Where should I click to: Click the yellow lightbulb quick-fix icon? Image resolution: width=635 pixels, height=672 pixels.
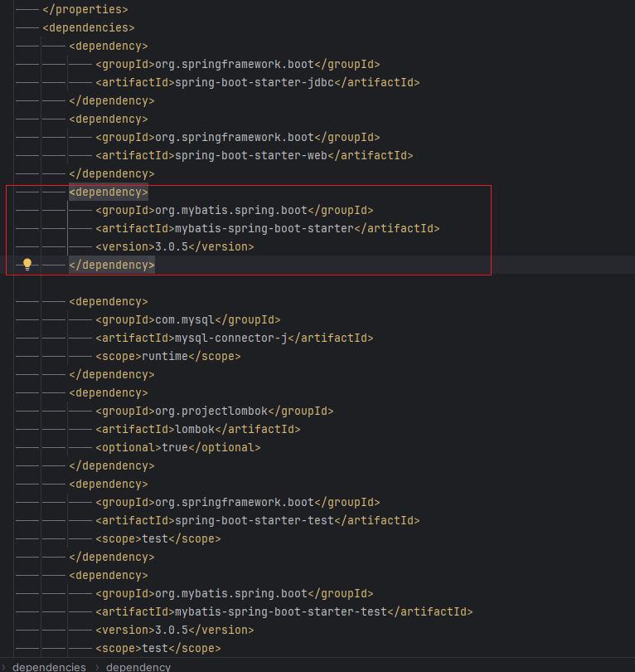(27, 265)
